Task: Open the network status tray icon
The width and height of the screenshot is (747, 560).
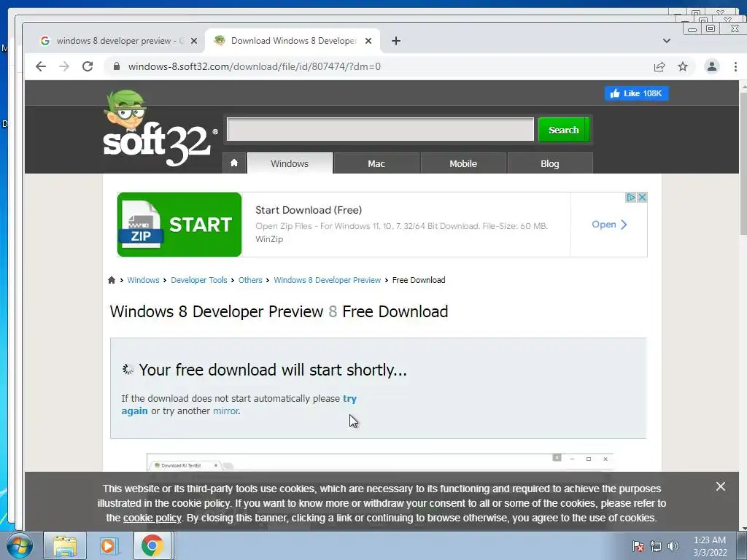Action: coord(656,546)
